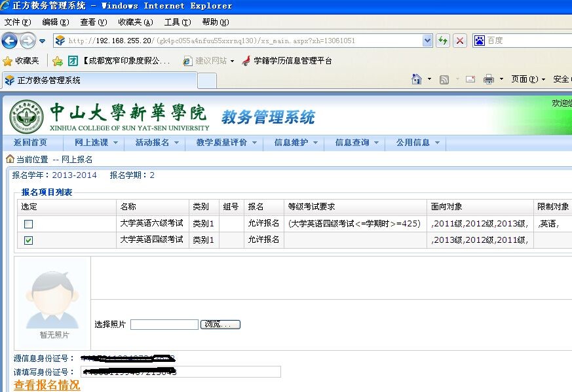Click the browser Back button
Image resolution: width=572 pixels, height=392 pixels.
10,41
